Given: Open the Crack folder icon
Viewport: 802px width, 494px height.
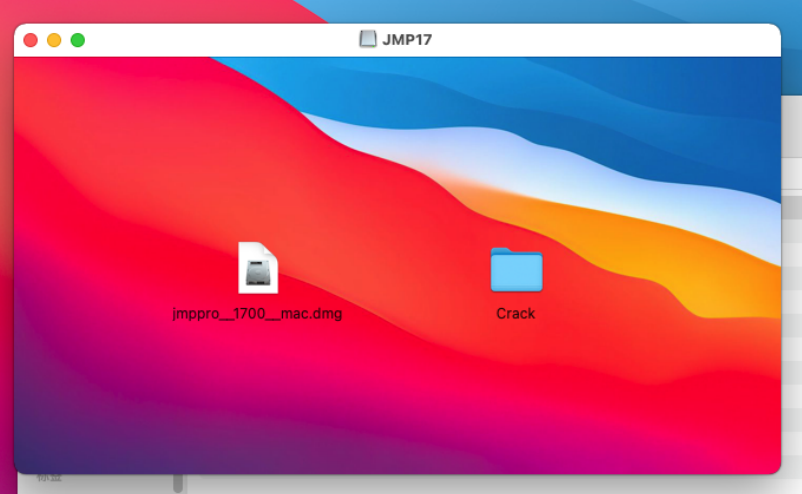Looking at the screenshot, I should [516, 270].
